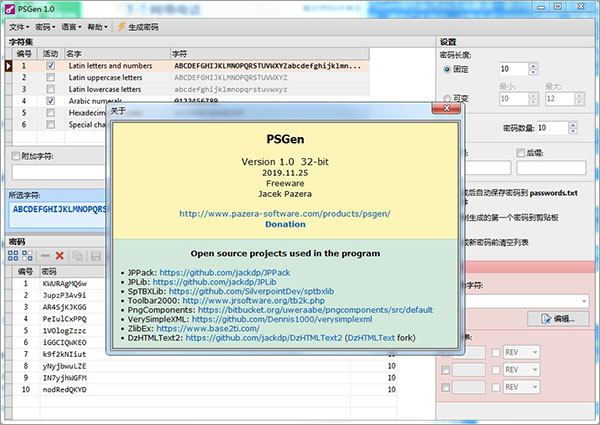Toggle the Arabic numerals charset checkbox
Screen dimensions: 600x425
pos(50,101)
